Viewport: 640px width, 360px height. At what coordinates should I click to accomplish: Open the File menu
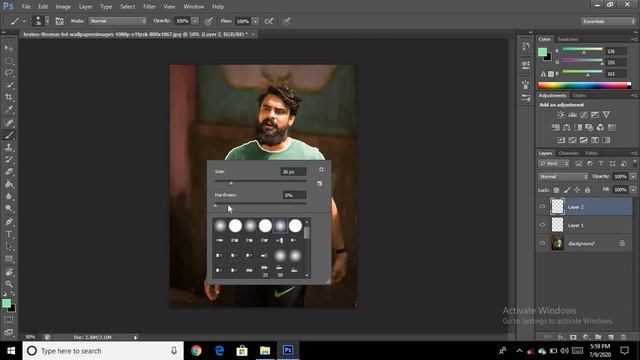[26, 7]
